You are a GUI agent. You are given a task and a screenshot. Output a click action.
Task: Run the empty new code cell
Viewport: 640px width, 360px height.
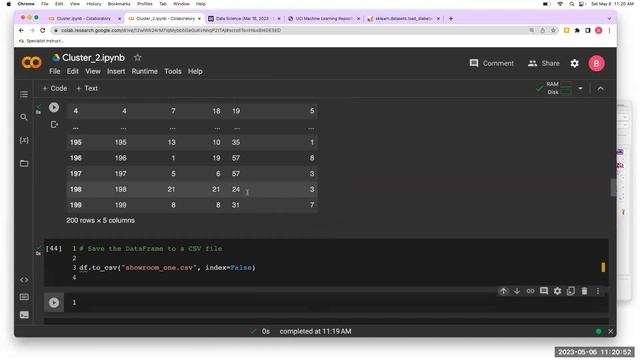(x=54, y=302)
